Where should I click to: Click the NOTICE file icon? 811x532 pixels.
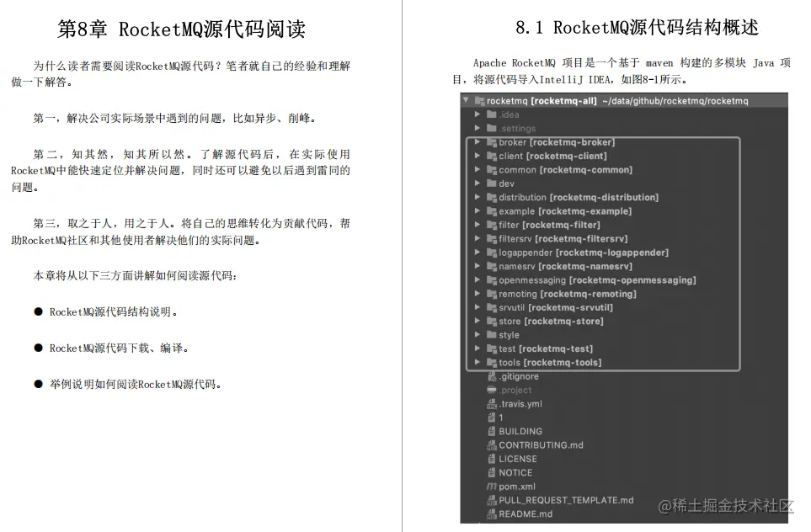[492, 472]
